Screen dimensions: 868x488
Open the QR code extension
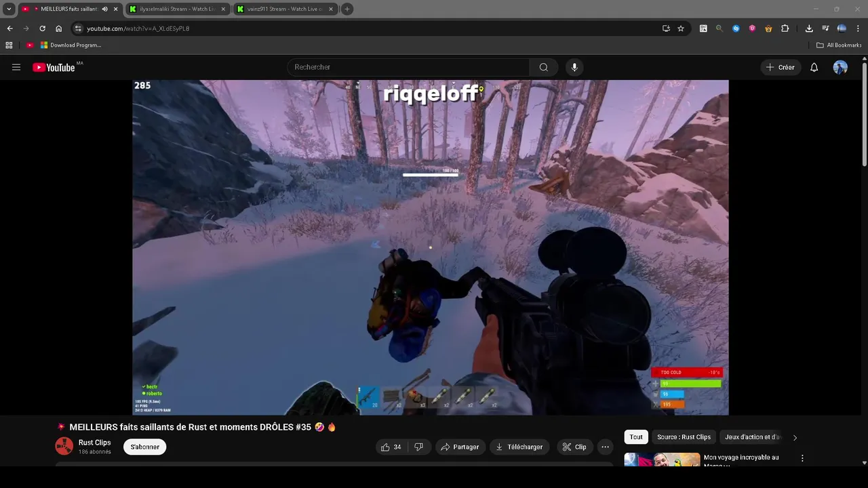tap(703, 28)
